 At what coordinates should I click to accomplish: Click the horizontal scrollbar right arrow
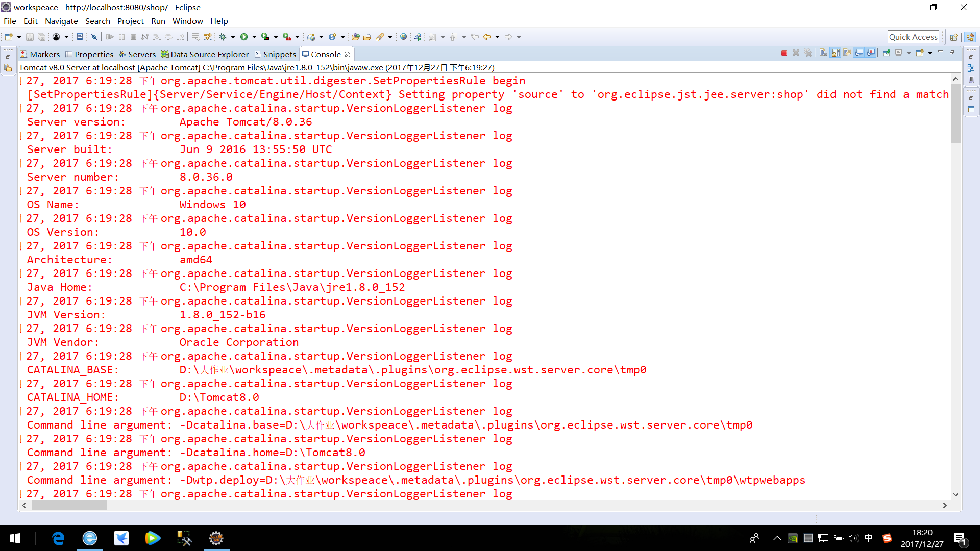[x=945, y=505]
